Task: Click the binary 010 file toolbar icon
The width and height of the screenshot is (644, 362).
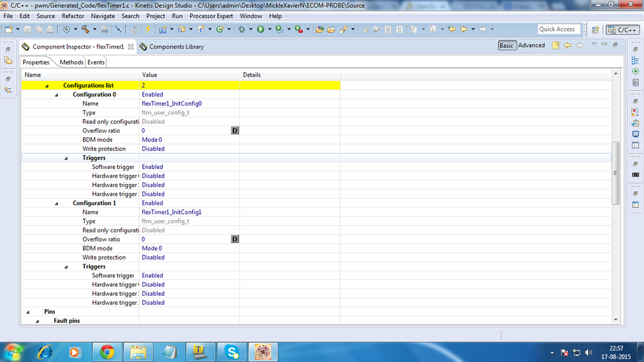Action: tap(104, 29)
